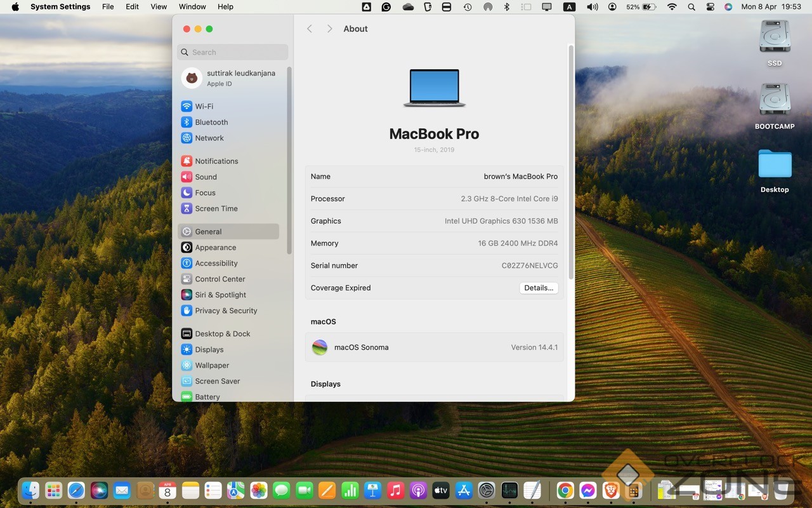This screenshot has height=508, width=812.
Task: Navigate back with the left chevron
Action: (x=310, y=29)
